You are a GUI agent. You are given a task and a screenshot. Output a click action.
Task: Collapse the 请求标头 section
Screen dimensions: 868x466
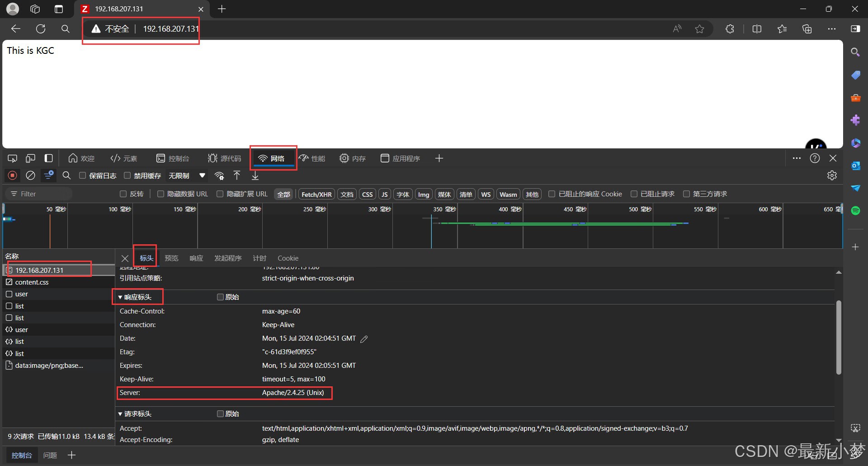tap(120, 414)
